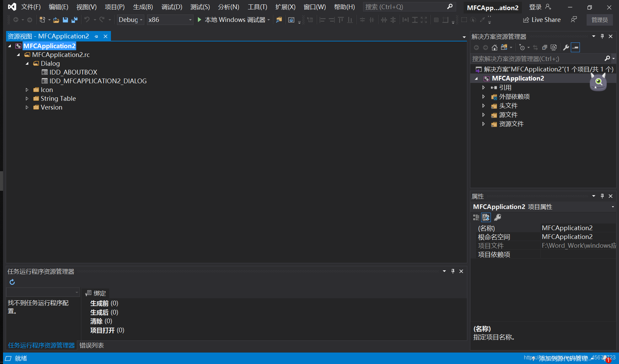Click the New Project toolbar icon

(x=42, y=20)
